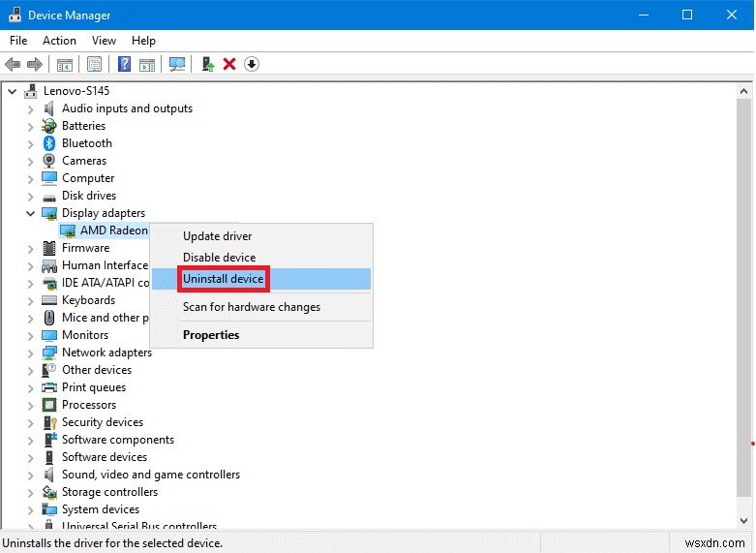
Task: Click the Disk drives icon
Action: (x=49, y=198)
